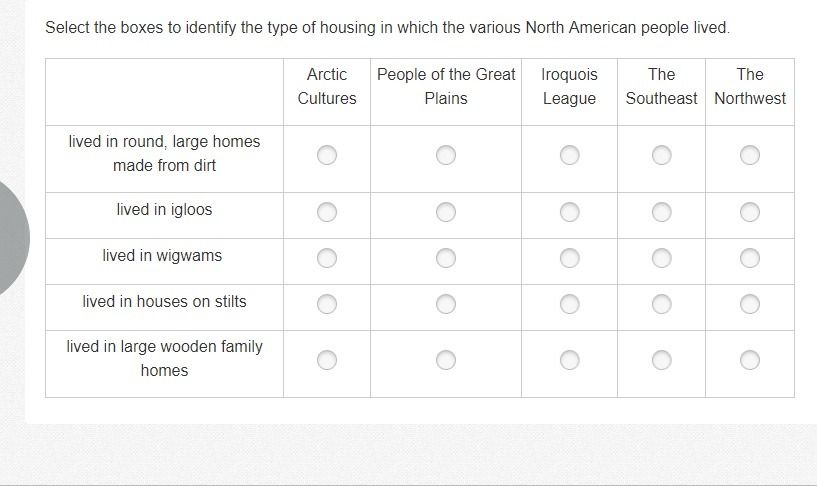
Task: Tick Arctic Cultures for large wooden family homes
Action: 327,360
